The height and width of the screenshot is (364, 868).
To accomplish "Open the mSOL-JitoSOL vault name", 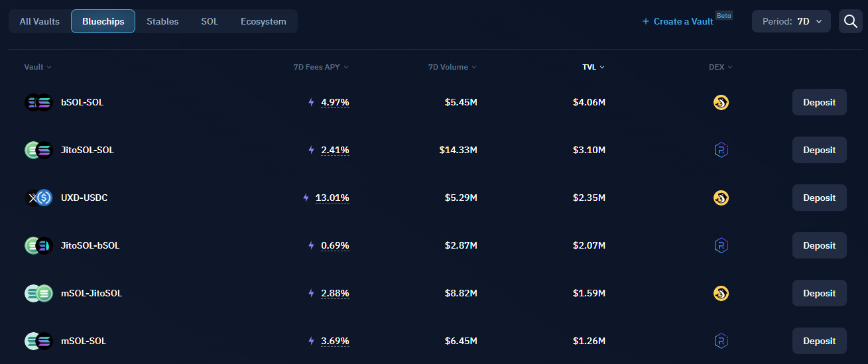I will [x=92, y=294].
